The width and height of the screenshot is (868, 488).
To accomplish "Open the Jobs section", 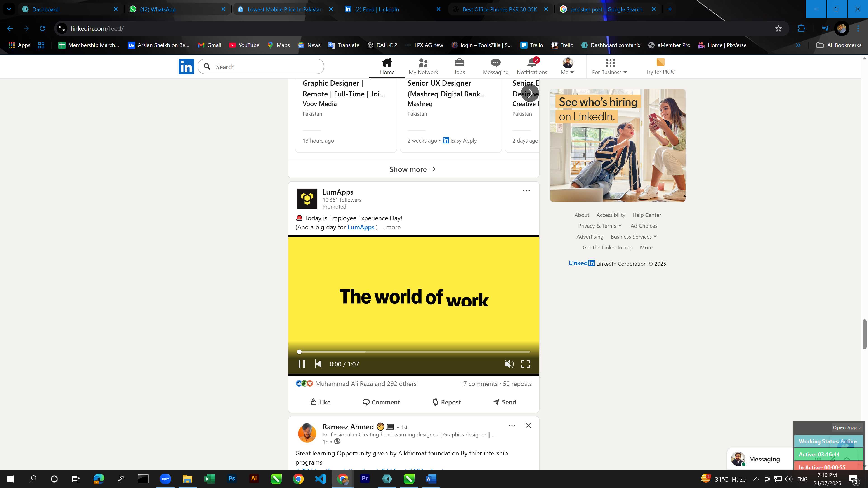I will tap(459, 67).
